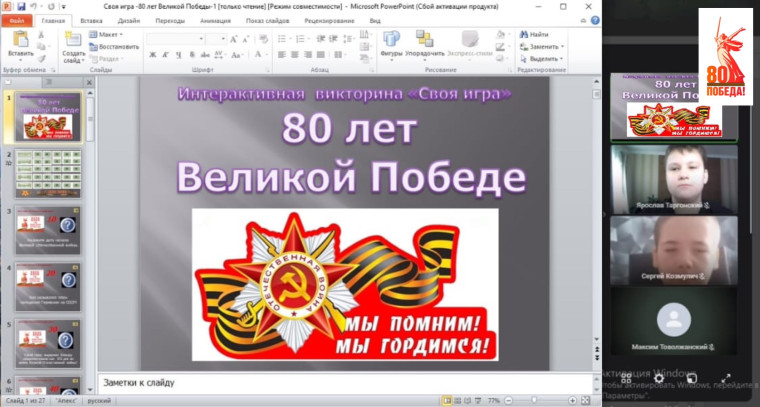Screen dimensions: 760x407
Task: Toggle italic (К) formatting
Action: click(x=166, y=55)
